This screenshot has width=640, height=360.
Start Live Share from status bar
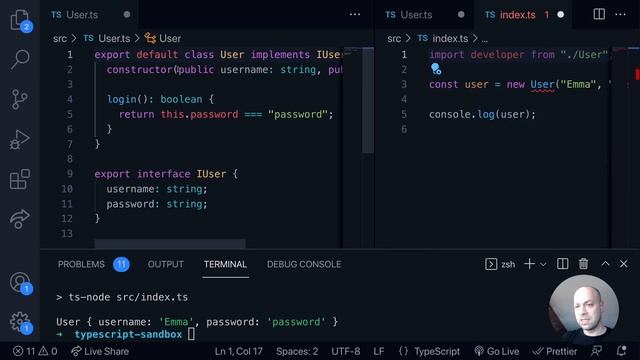pyautogui.click(x=100, y=351)
